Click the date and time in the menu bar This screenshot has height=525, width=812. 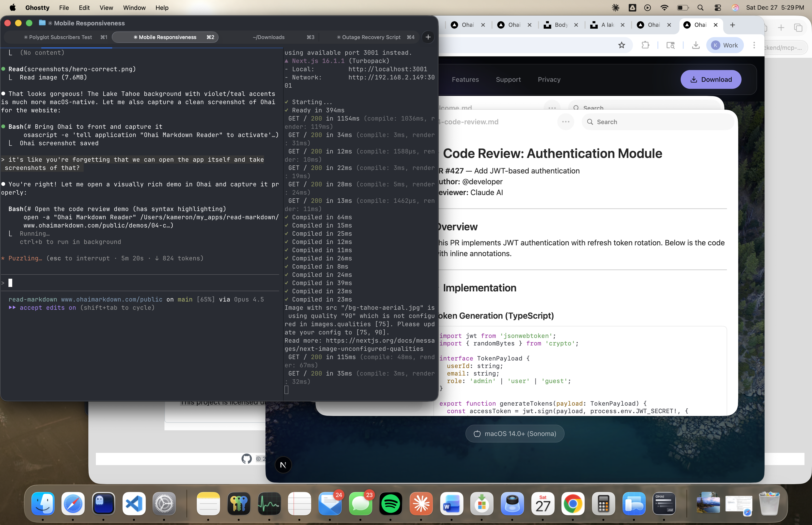click(775, 8)
